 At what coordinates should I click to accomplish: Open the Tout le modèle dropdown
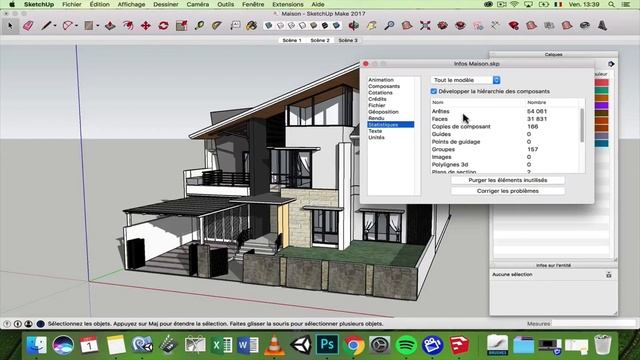coord(466,80)
